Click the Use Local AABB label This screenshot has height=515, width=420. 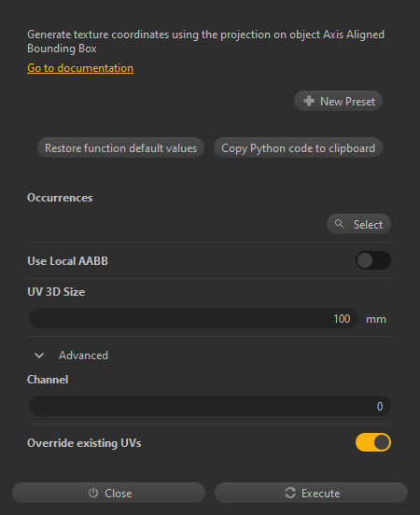(x=68, y=261)
